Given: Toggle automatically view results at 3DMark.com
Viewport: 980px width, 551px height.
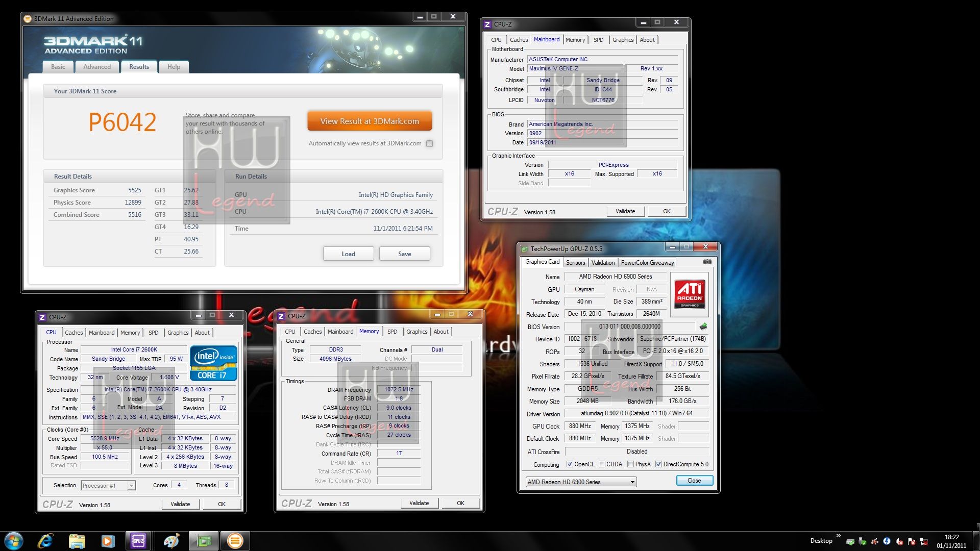Looking at the screenshot, I should click(x=430, y=143).
